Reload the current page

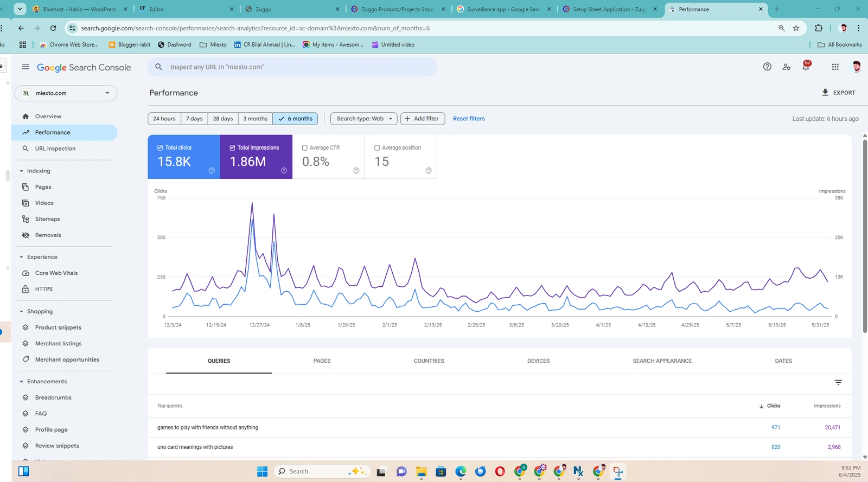(53, 28)
